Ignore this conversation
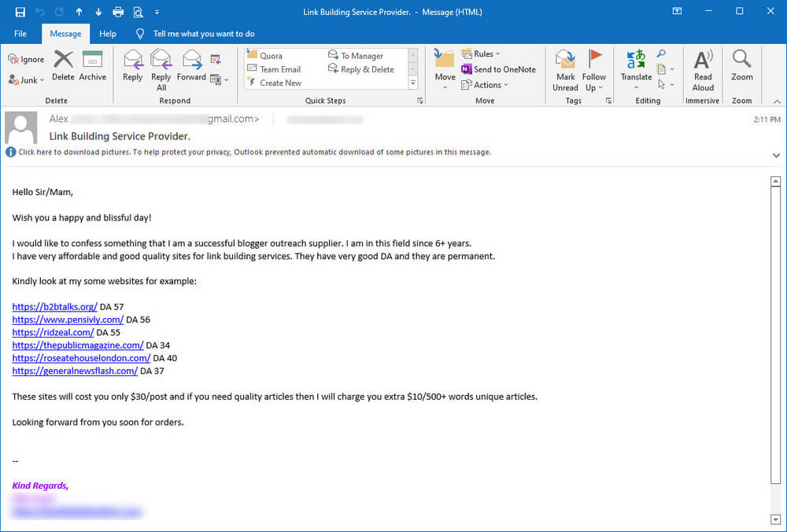The height and width of the screenshot is (532, 787). point(26,59)
